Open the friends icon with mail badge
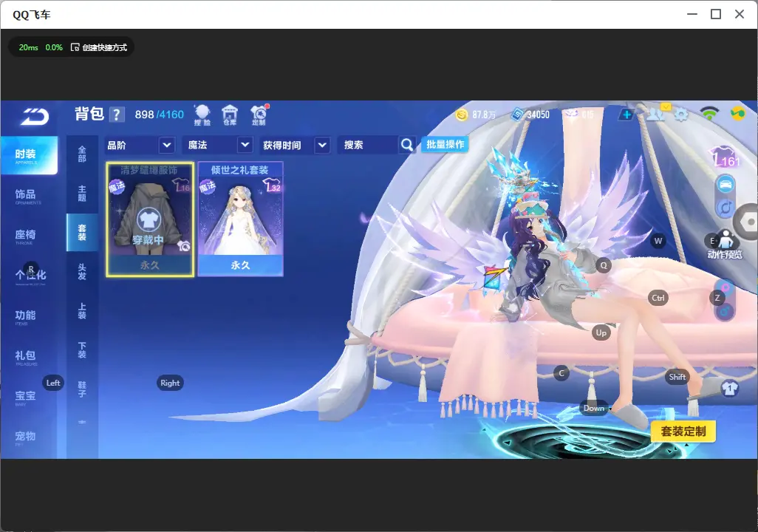This screenshot has height=532, width=758. [x=657, y=113]
